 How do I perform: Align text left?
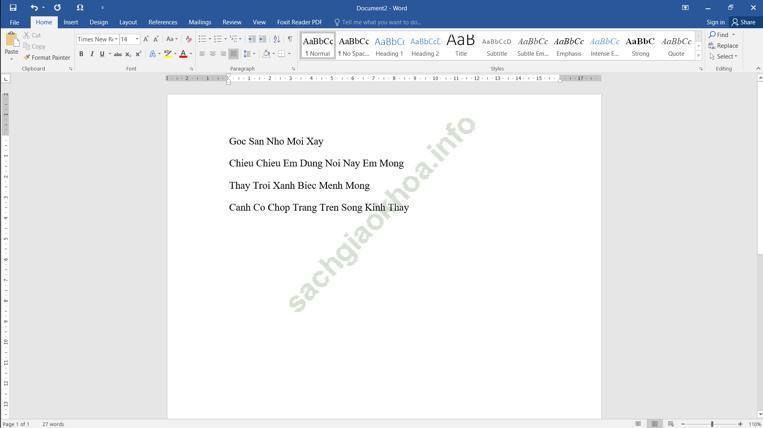tap(202, 54)
